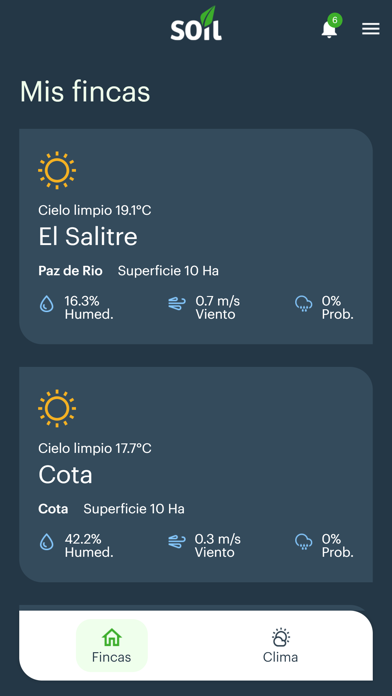Tap the rain cloud icon on El Salitre
The width and height of the screenshot is (392, 696).
pos(304,304)
